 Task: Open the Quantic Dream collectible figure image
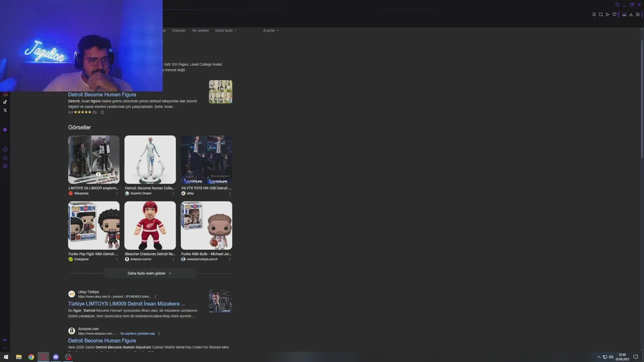click(x=150, y=159)
